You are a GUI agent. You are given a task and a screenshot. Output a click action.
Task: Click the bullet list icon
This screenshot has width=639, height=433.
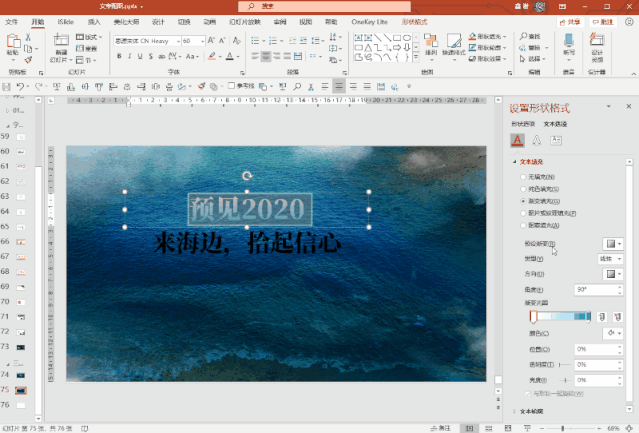click(x=256, y=40)
